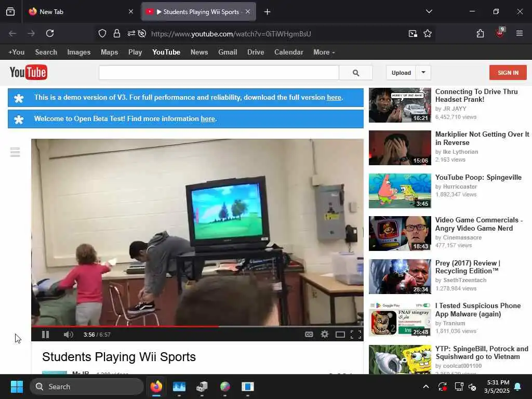Open the uBlock Origin extension icon
532x399 pixels.
tap(500, 33)
